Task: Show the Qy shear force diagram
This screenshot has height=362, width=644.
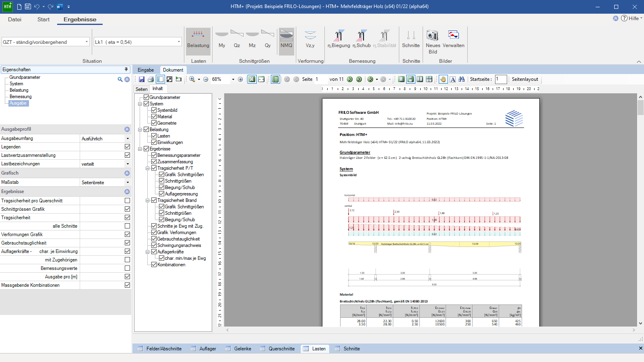Action: tap(268, 39)
